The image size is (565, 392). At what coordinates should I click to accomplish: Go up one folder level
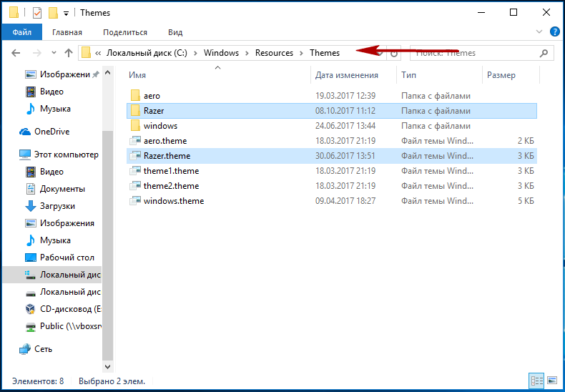pos(69,53)
